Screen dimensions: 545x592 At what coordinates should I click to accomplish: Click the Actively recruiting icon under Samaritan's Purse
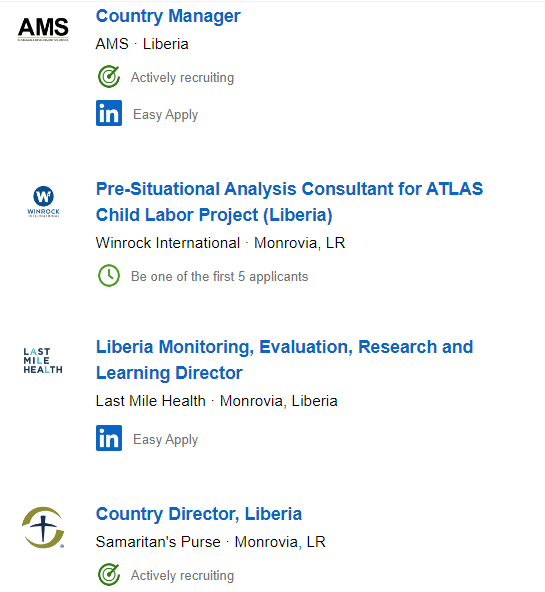(x=109, y=575)
